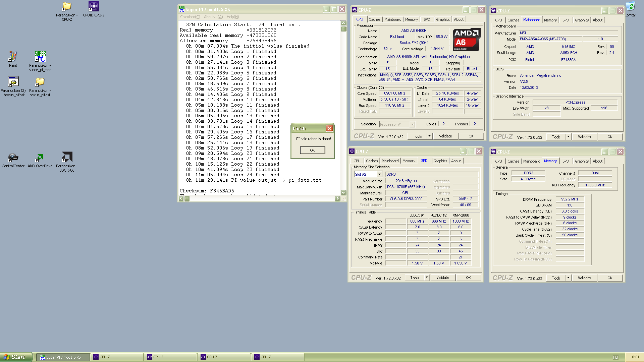Click the CPU-Z Mainboard window title icon
The image size is (644, 362).
493,11
